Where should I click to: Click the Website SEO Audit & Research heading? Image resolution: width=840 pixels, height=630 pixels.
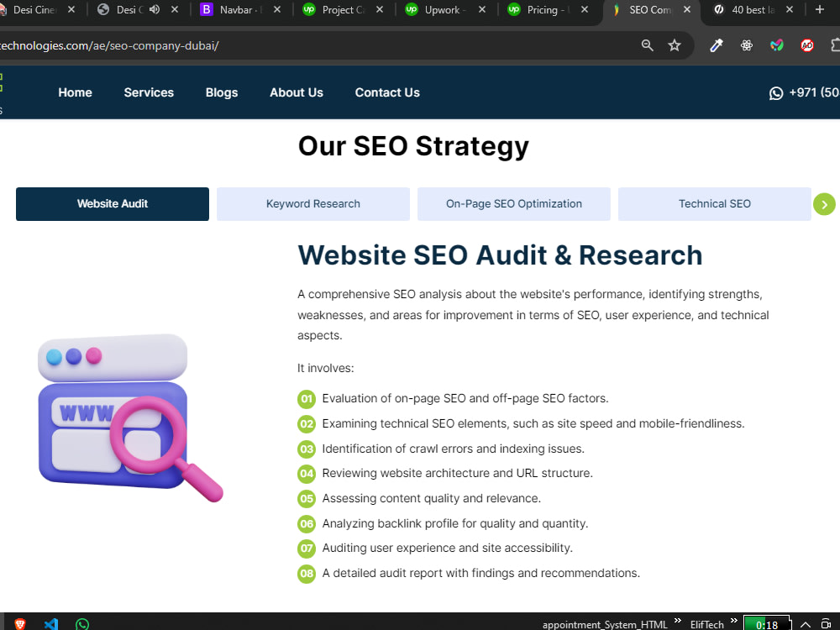(x=500, y=255)
